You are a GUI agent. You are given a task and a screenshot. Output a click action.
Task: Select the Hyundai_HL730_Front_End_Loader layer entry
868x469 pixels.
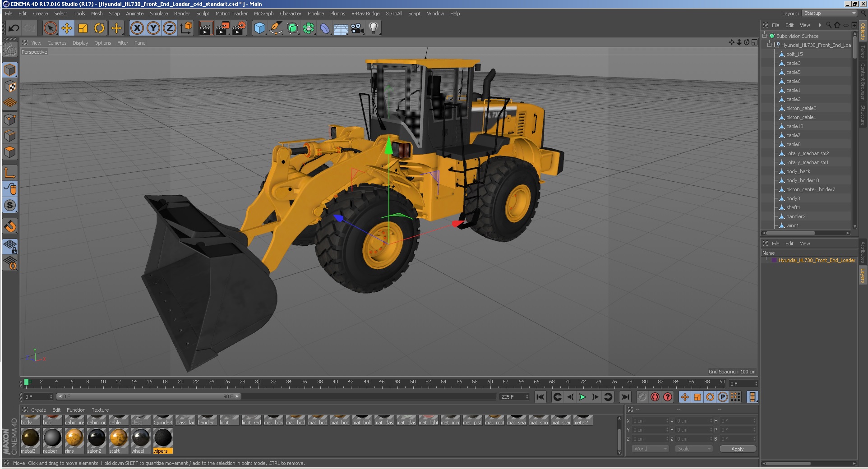point(817,260)
